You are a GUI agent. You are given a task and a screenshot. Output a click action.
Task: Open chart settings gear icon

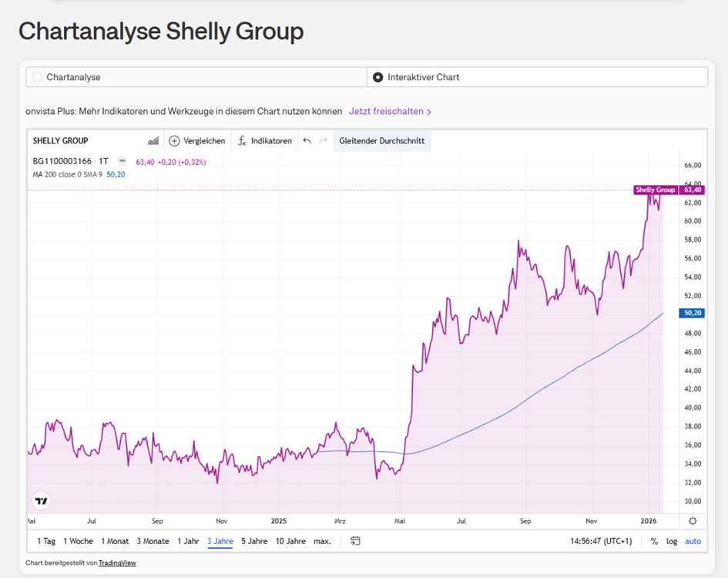[x=693, y=521]
